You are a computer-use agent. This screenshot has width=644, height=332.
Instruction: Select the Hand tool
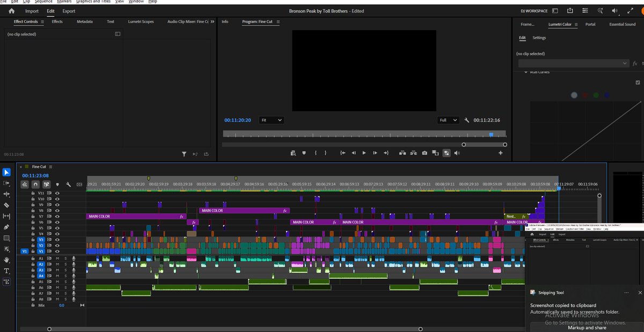click(6, 259)
